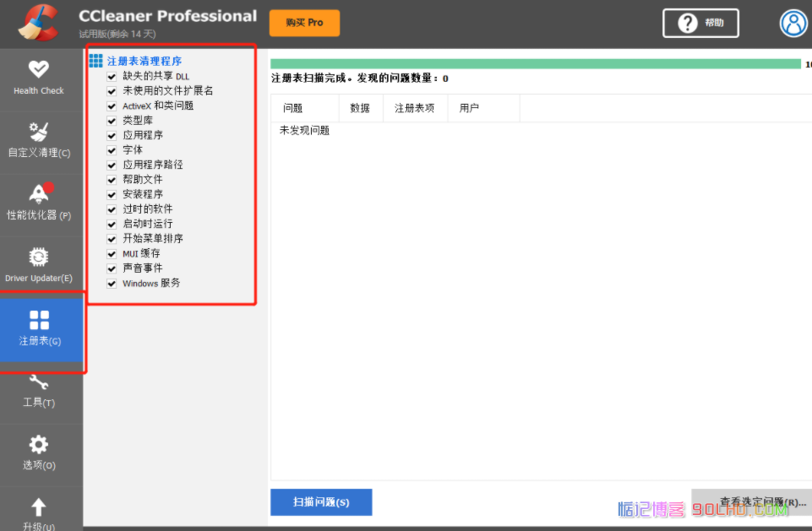This screenshot has height=531, width=812.
Task: Click the CCleaner logo icon
Action: click(38, 23)
